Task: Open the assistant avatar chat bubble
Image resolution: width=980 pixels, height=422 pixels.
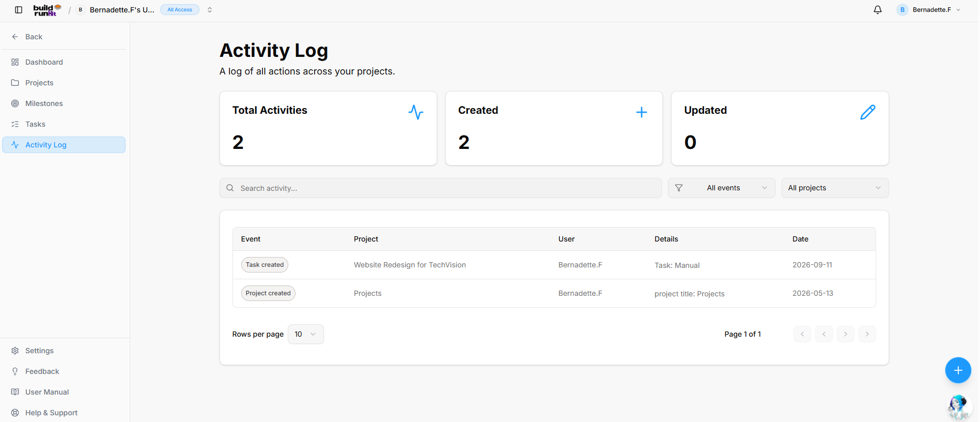Action: click(x=959, y=407)
